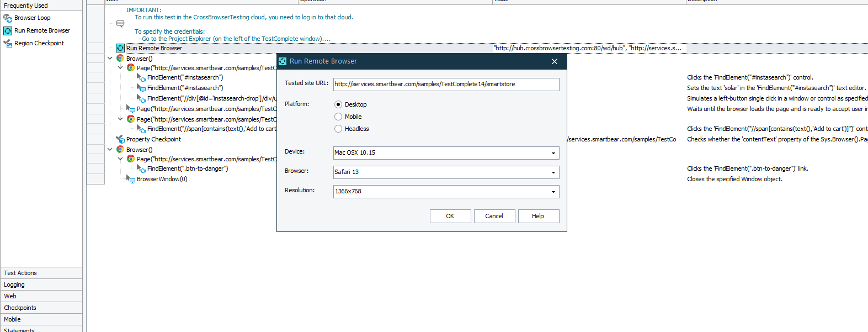
Task: Open the Test Actions category
Action: click(x=41, y=273)
